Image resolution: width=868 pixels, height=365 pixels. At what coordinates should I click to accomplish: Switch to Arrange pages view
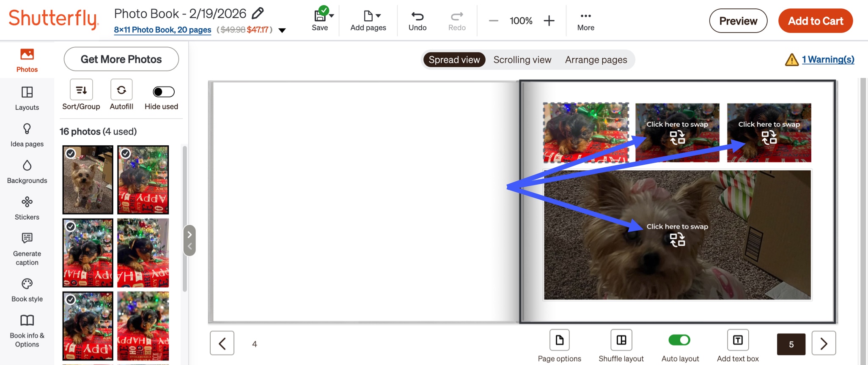(x=596, y=60)
